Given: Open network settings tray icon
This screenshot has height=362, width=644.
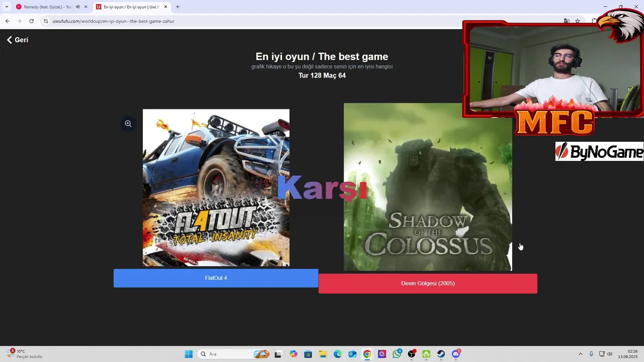Looking at the screenshot, I should pos(602,354).
